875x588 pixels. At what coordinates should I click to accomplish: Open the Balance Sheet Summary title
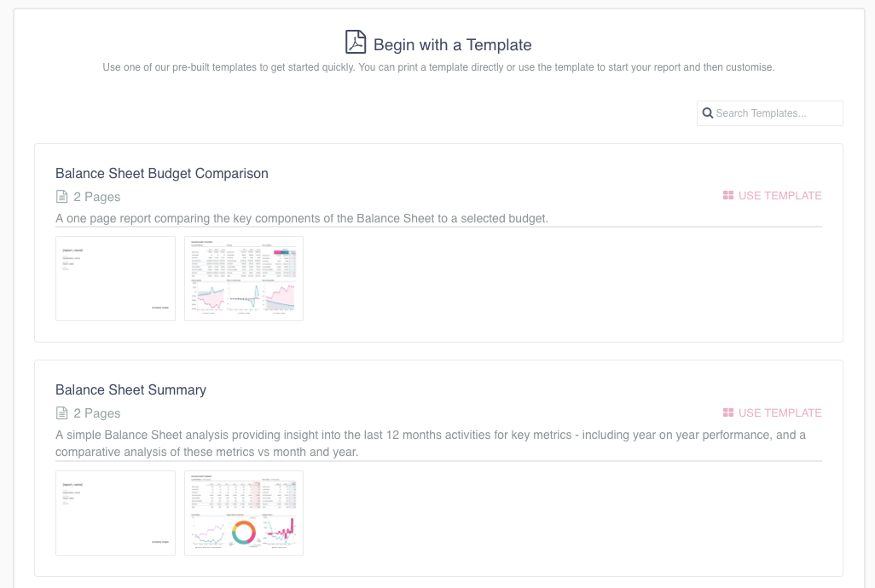point(130,389)
